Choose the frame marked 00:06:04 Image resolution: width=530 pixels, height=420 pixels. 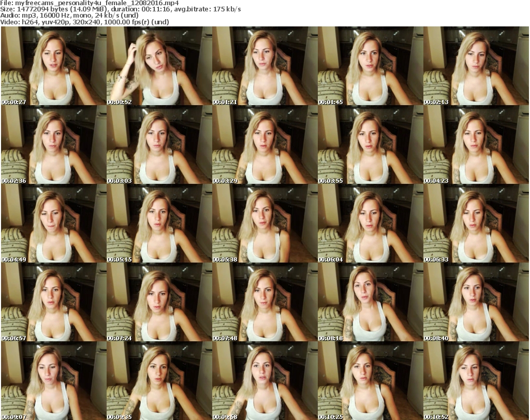[x=370, y=224]
